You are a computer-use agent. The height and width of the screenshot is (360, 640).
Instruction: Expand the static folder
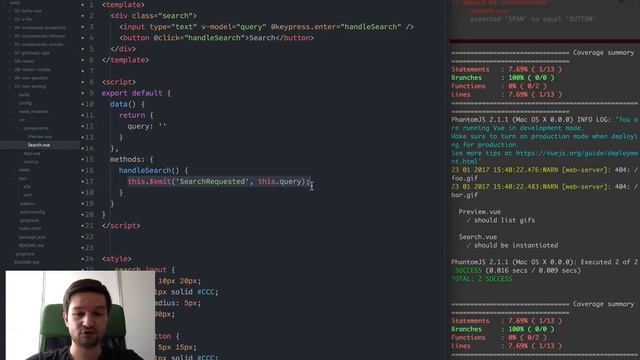coord(24,170)
